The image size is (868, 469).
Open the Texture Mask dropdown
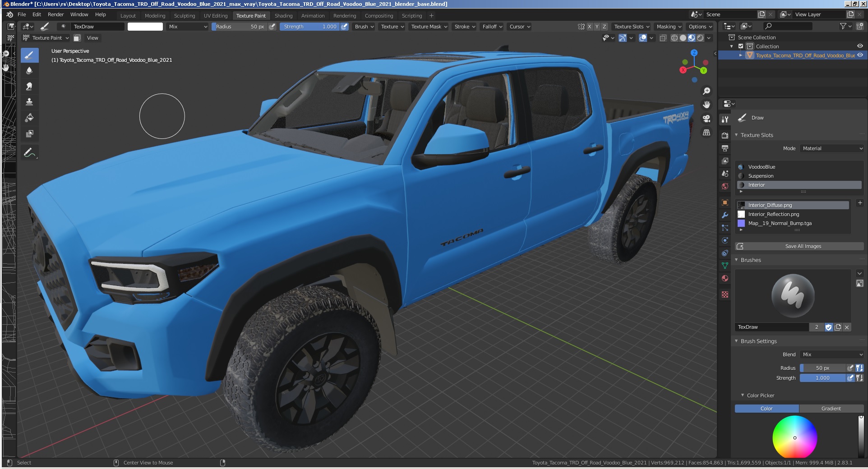[429, 27]
